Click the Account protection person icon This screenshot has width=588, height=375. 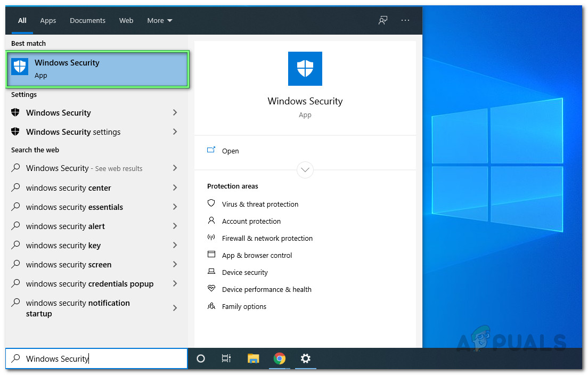click(x=211, y=221)
